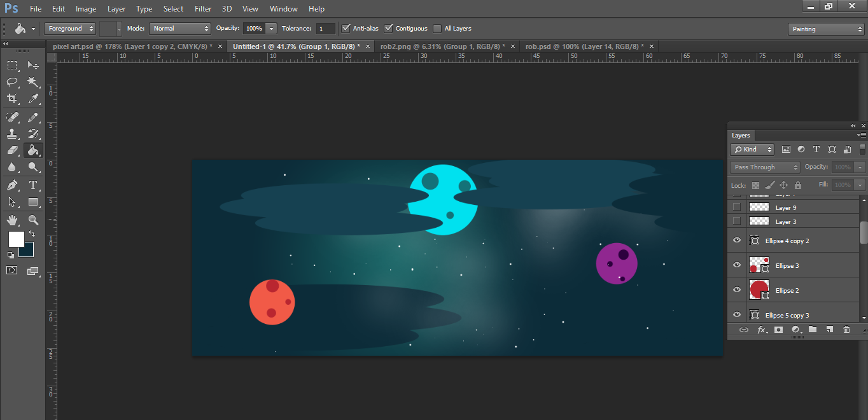Select the Clone Stamp tool
This screenshot has width=868, height=420.
coord(12,134)
